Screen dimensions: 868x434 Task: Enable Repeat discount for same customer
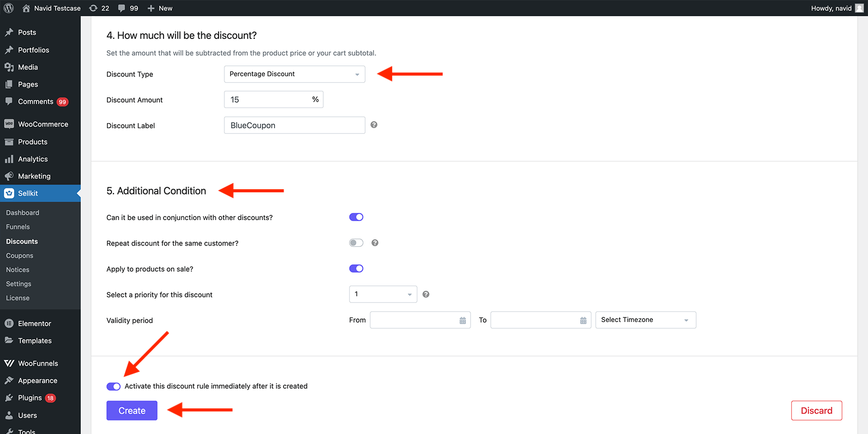(x=356, y=243)
